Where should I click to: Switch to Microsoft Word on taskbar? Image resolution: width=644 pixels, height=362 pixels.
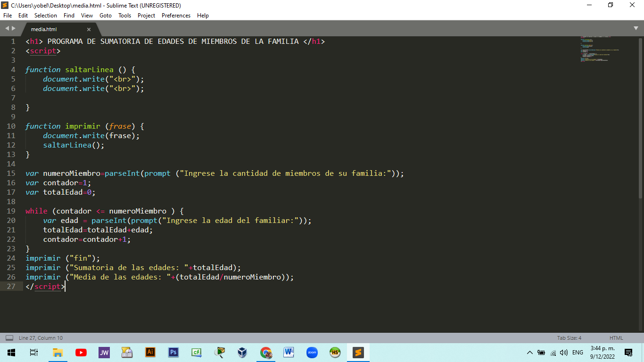click(289, 352)
